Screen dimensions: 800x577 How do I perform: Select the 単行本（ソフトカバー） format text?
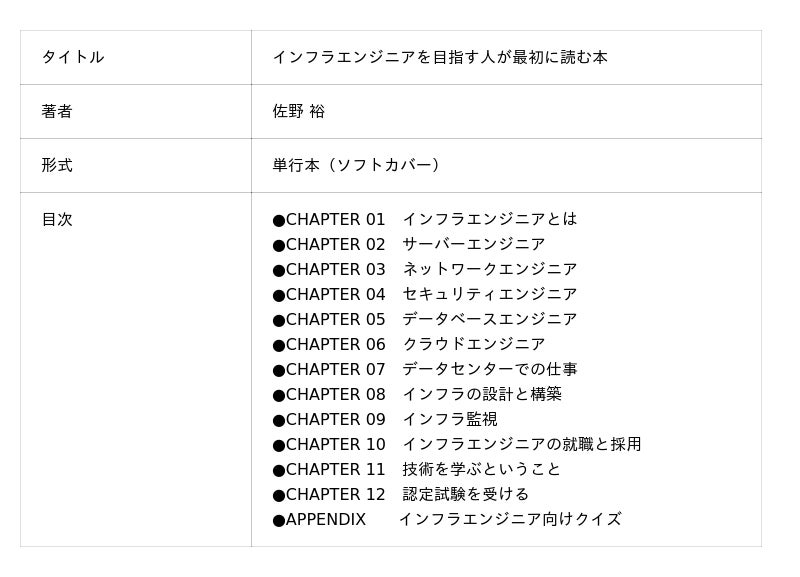(x=356, y=165)
